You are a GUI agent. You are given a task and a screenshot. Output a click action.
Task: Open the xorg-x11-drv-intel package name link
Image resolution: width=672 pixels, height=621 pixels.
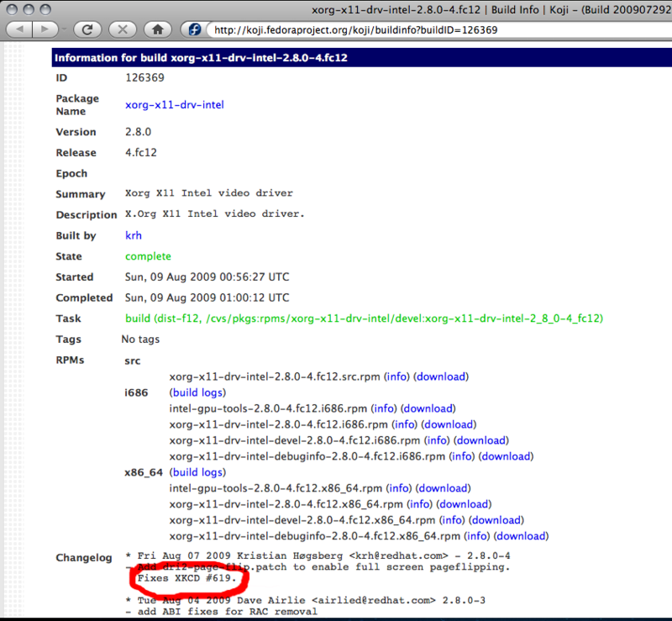[x=175, y=105]
